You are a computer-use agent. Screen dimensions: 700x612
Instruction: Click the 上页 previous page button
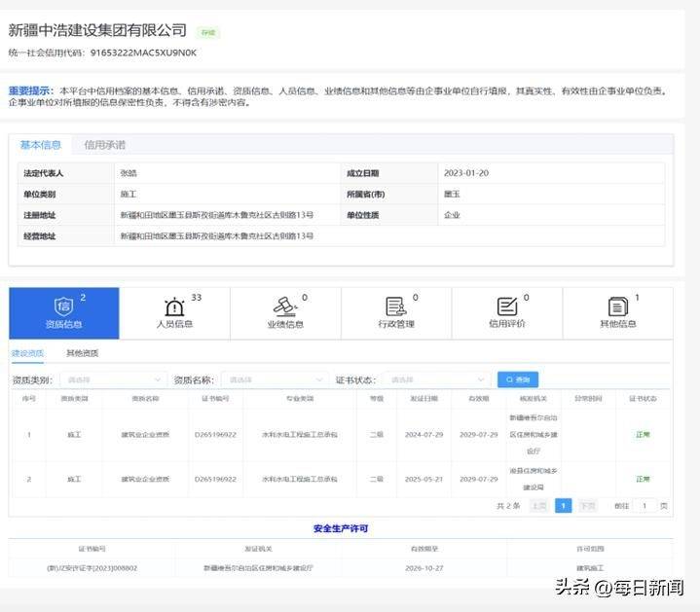point(538,506)
